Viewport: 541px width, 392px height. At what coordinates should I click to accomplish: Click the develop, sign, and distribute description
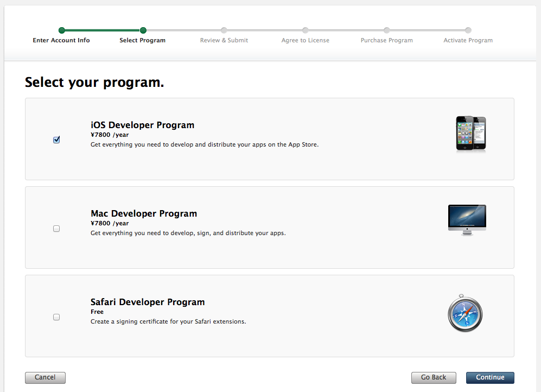pos(188,233)
